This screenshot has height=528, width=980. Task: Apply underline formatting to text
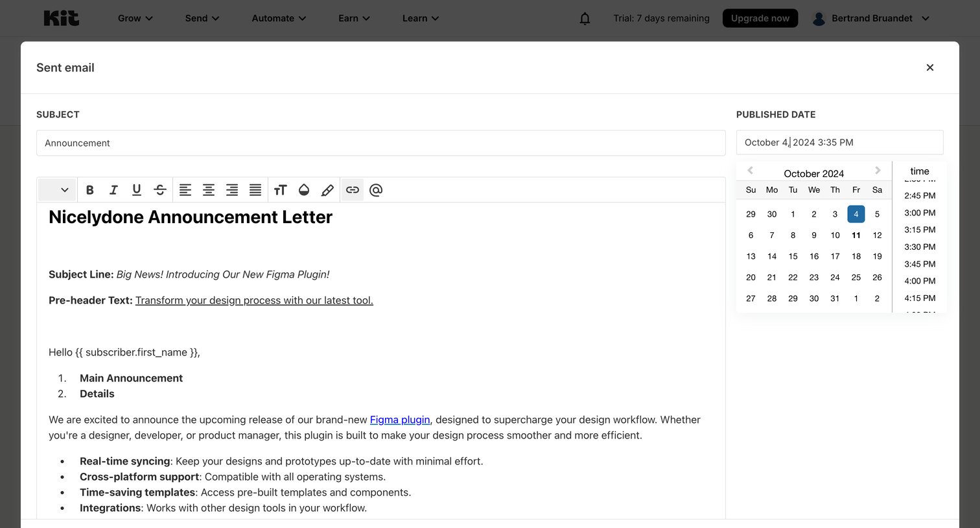pos(137,190)
